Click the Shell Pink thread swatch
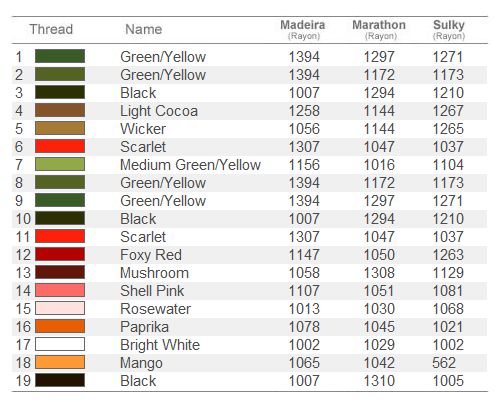 coord(60,290)
